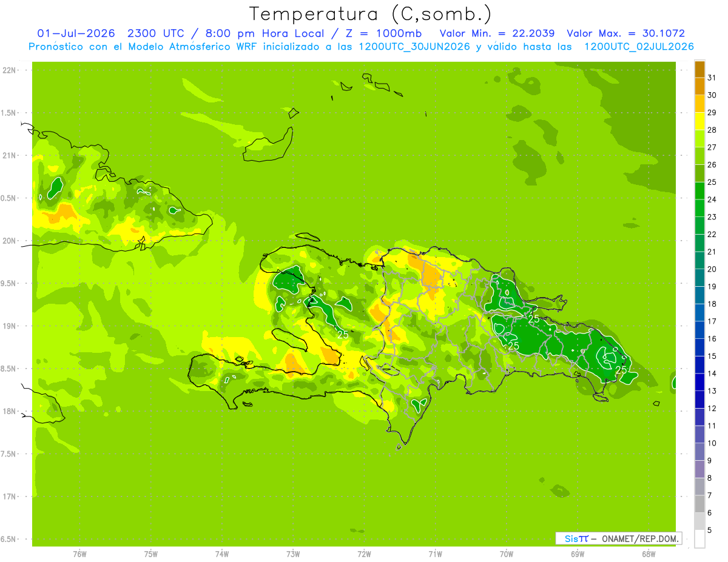728x562 pixels.
Task: Click the "68W" longitude label
Action: click(649, 554)
